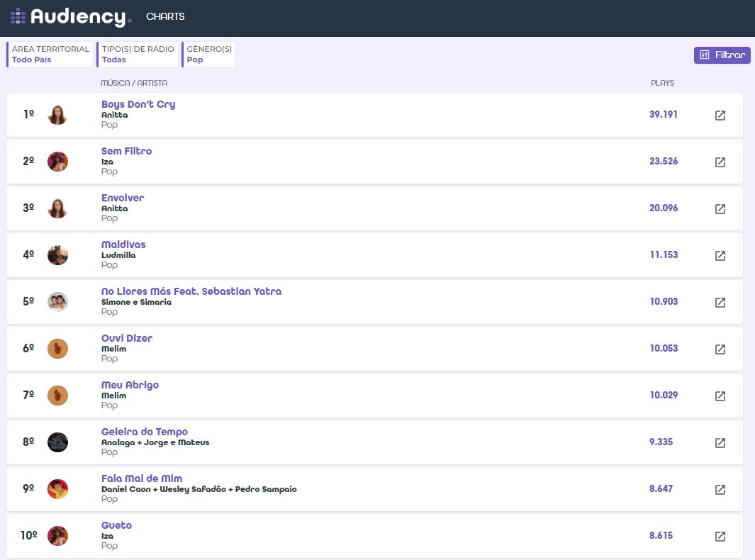755x560 pixels.
Task: Open song title Gueto
Action: (116, 525)
